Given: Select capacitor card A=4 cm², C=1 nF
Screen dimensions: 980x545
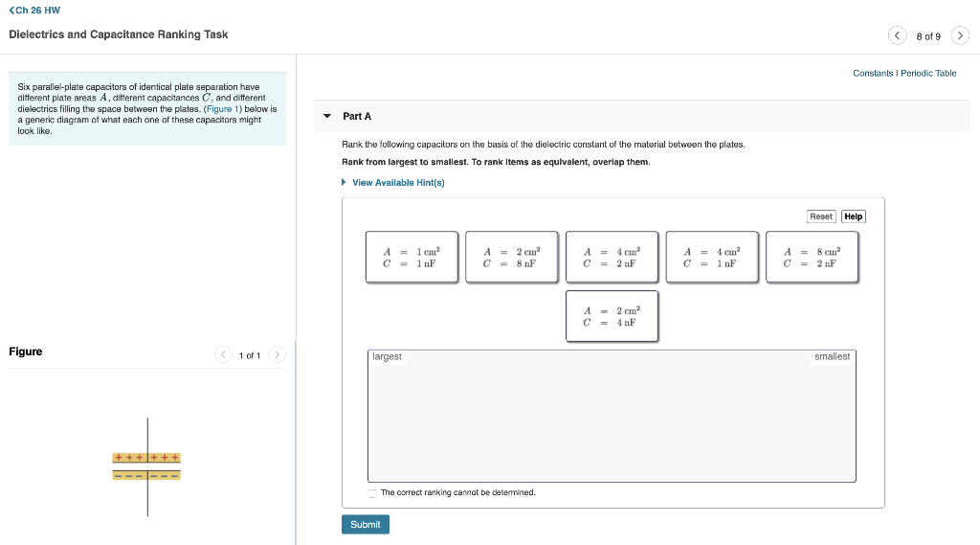Looking at the screenshot, I should (x=712, y=257).
